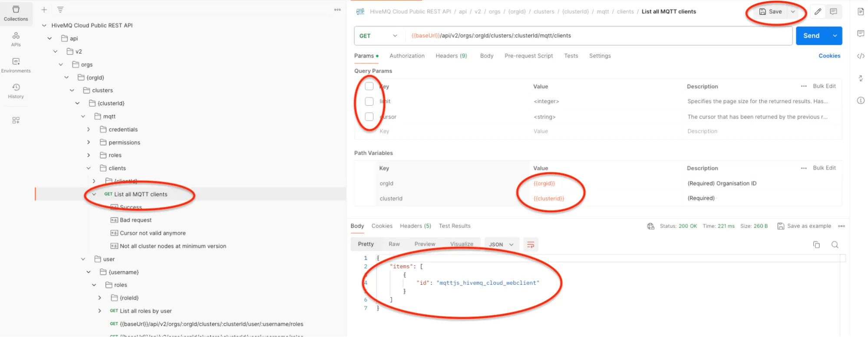The image size is (868, 337).
Task: Open the related requests icon in right sidebar
Action: pos(861,78)
